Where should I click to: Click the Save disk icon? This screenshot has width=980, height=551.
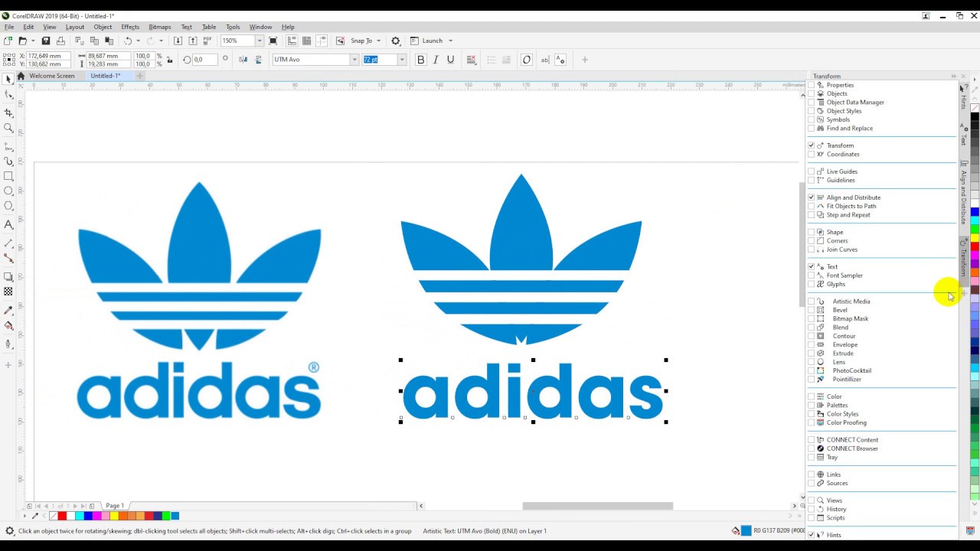pos(46,41)
